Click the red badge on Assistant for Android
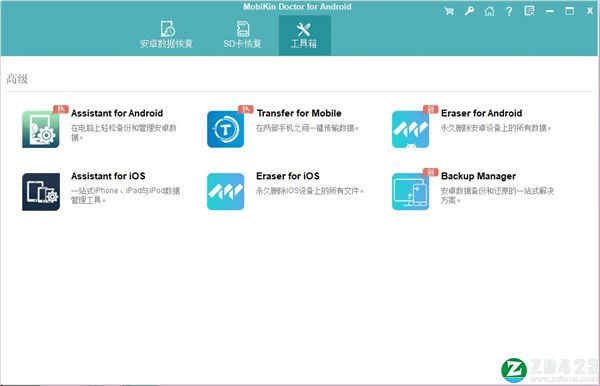600x386 pixels. pyautogui.click(x=60, y=109)
